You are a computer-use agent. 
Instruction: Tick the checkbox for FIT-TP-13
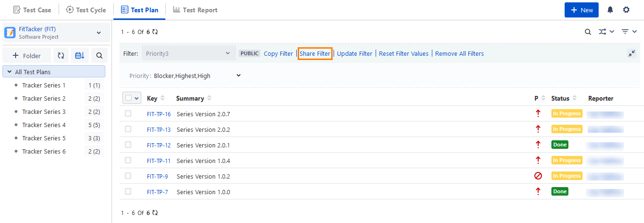click(x=128, y=129)
